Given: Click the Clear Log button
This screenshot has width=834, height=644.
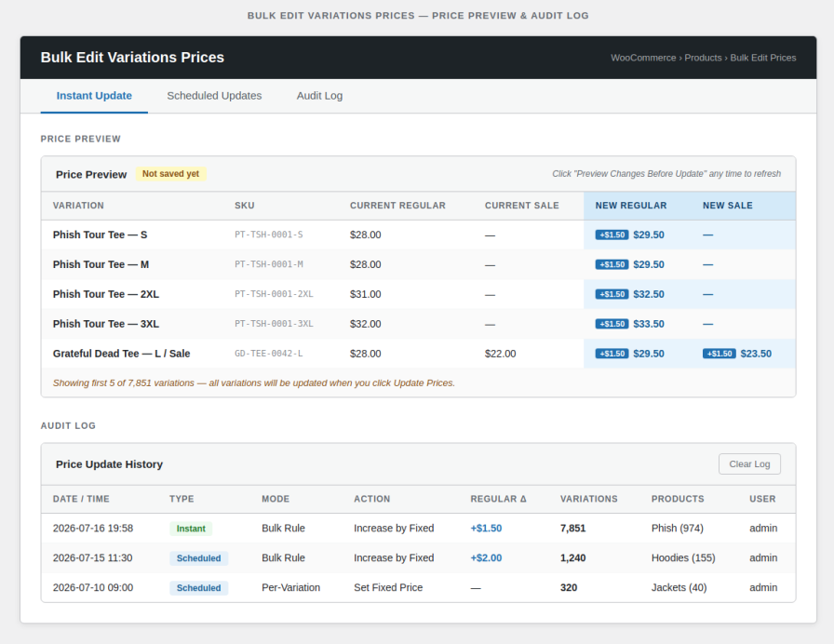Looking at the screenshot, I should 749,463.
